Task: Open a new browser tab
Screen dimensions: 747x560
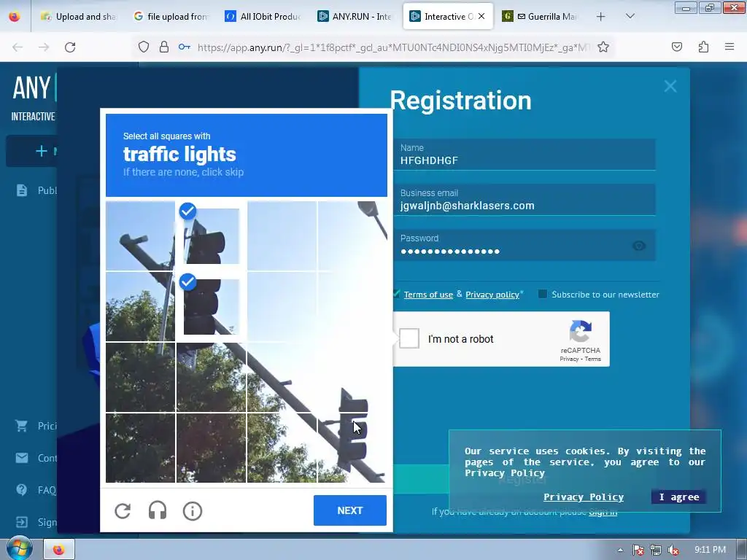Action: (x=601, y=17)
